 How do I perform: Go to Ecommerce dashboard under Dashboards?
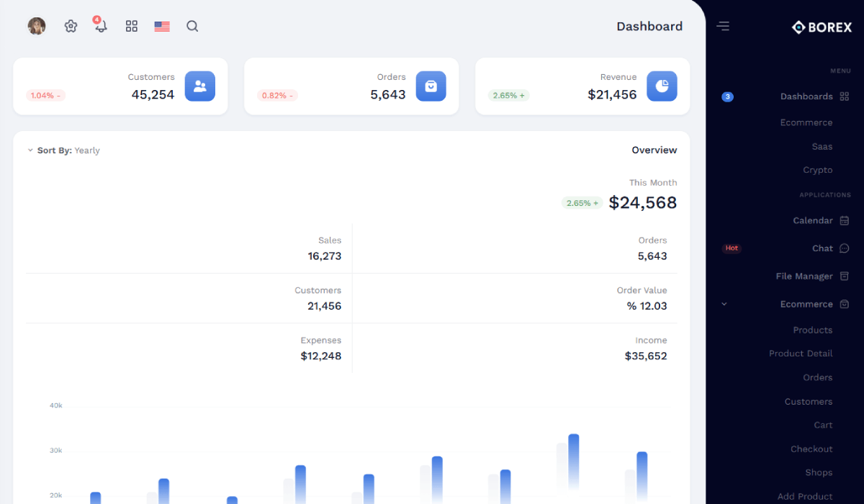(806, 122)
